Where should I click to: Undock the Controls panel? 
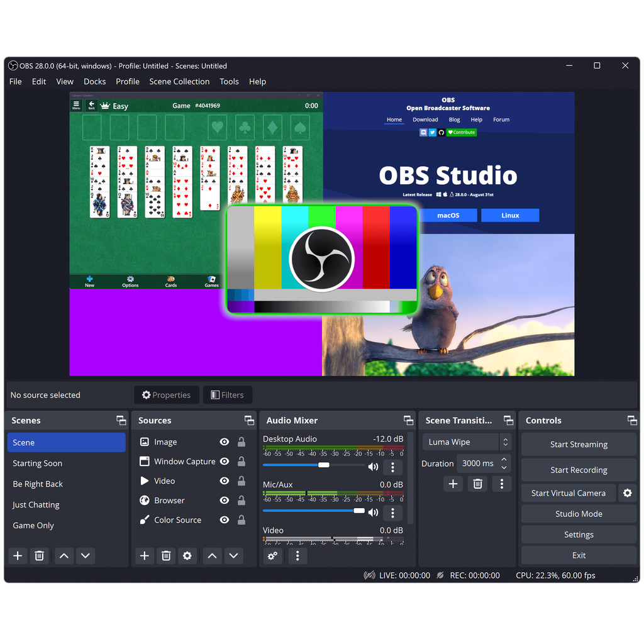point(632,420)
